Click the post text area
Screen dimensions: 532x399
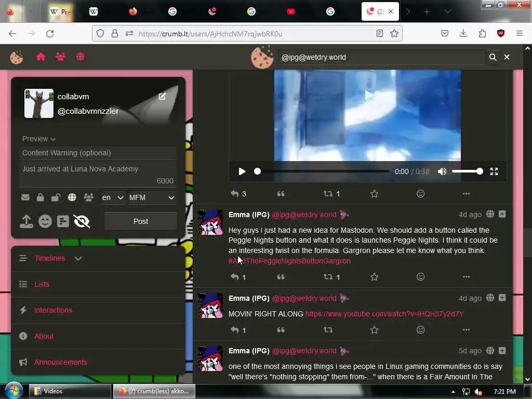pyautogui.click(x=98, y=174)
